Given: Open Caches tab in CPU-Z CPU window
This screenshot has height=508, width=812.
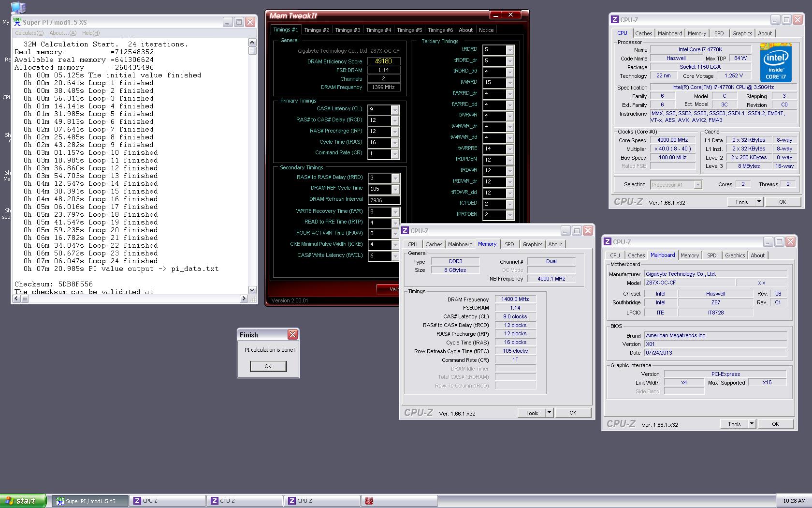Looking at the screenshot, I should [x=643, y=33].
